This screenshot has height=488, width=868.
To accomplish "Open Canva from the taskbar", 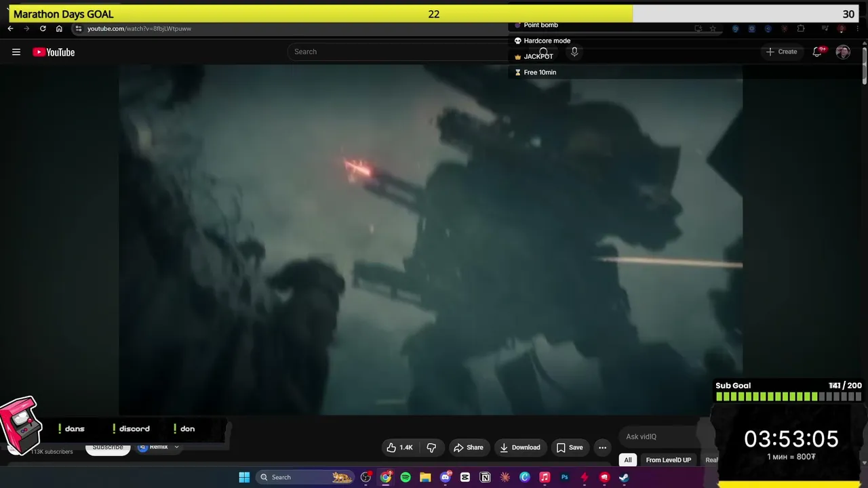I will pos(525,477).
